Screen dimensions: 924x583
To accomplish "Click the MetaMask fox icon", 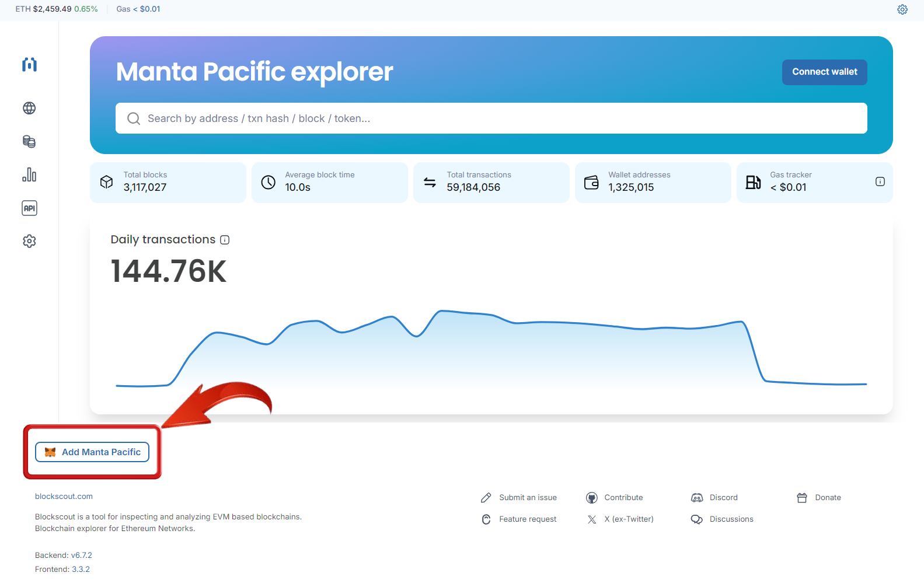I will click(50, 452).
